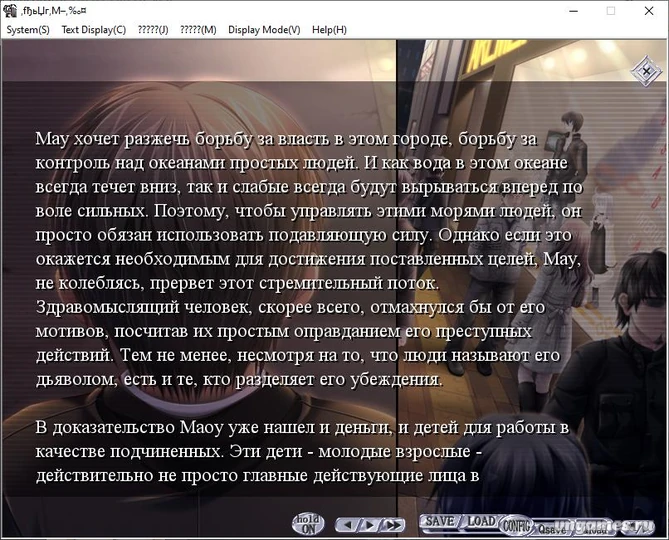
Task: Maximize the game window
Action: pos(611,11)
